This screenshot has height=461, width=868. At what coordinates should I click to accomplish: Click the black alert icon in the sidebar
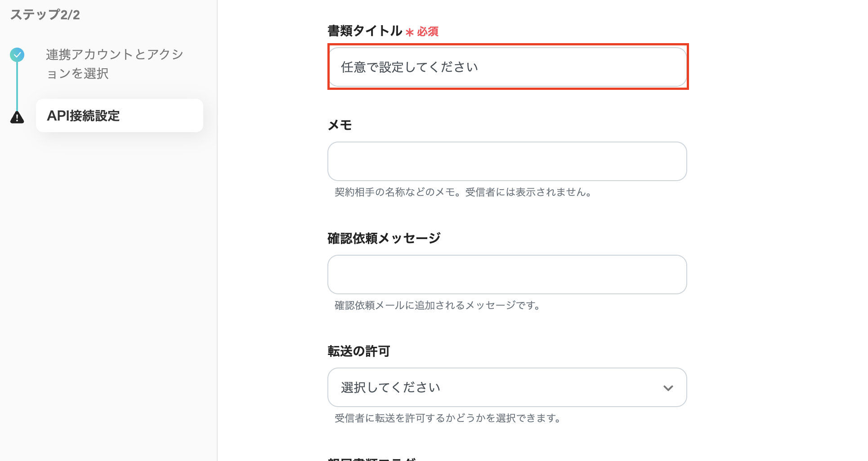(17, 118)
